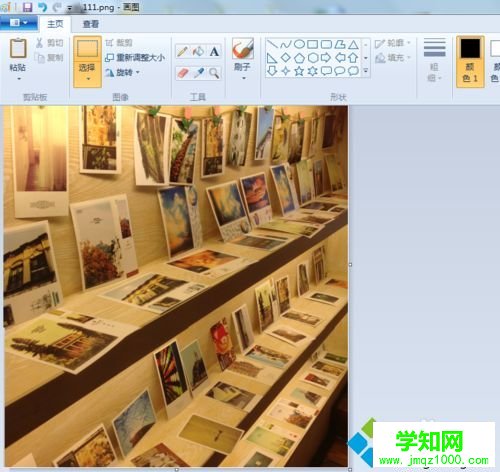Viewport: 500px width, 472px height.
Task: Select the Polygon shape
Action: 340,44
